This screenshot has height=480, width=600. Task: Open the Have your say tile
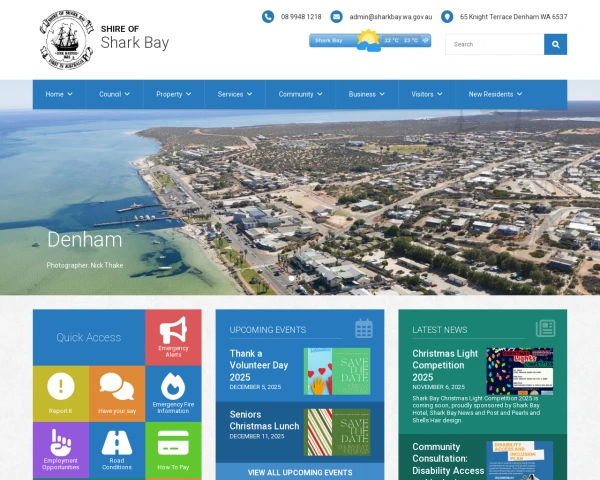[x=117, y=393]
